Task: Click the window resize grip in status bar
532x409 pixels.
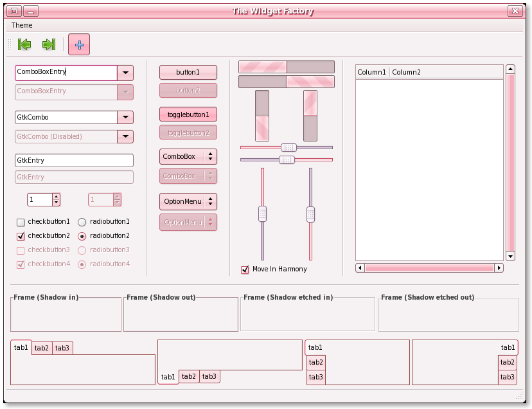Action: click(519, 395)
